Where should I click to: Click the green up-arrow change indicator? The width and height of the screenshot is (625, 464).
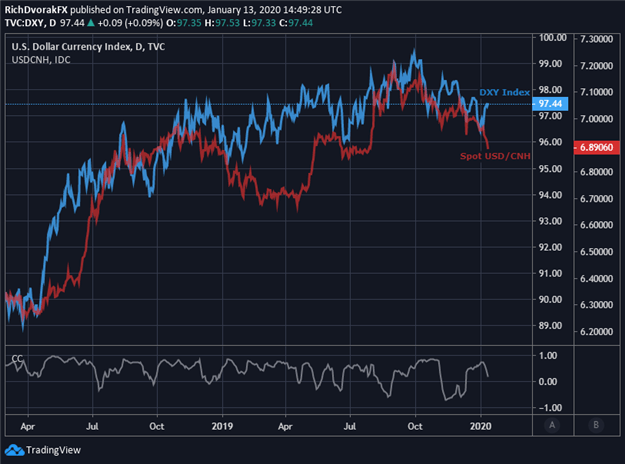coord(91,23)
